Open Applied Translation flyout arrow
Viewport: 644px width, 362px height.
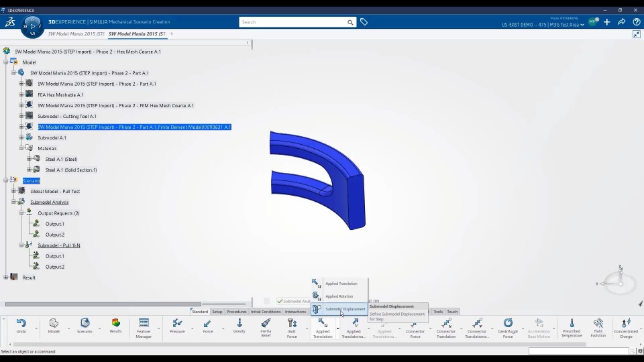pos(337,328)
